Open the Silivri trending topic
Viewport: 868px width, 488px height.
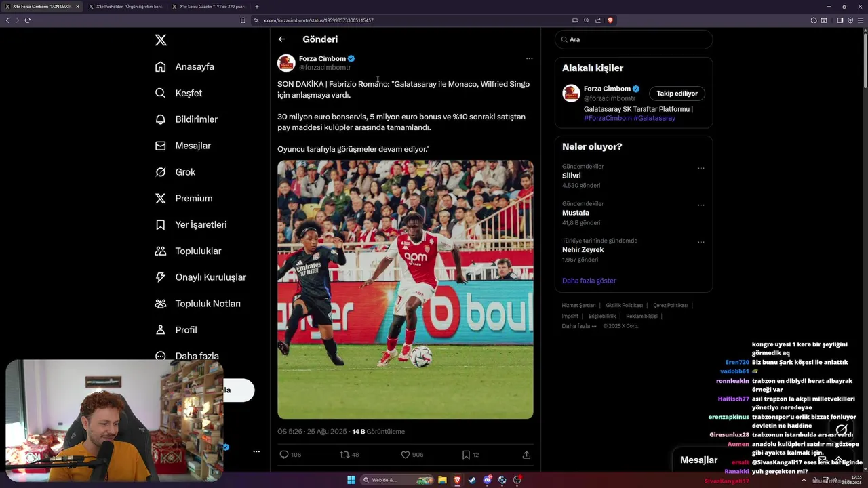(x=571, y=176)
